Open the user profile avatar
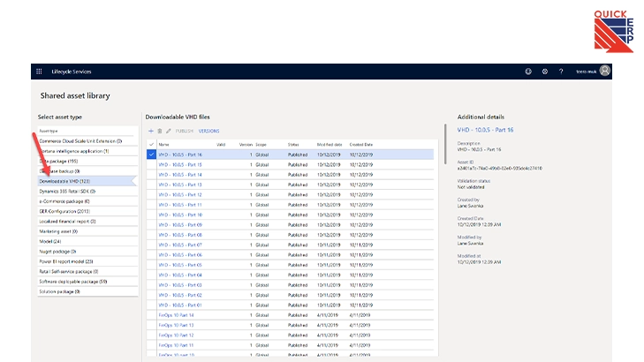This screenshot has height=362, width=644. [605, 71]
